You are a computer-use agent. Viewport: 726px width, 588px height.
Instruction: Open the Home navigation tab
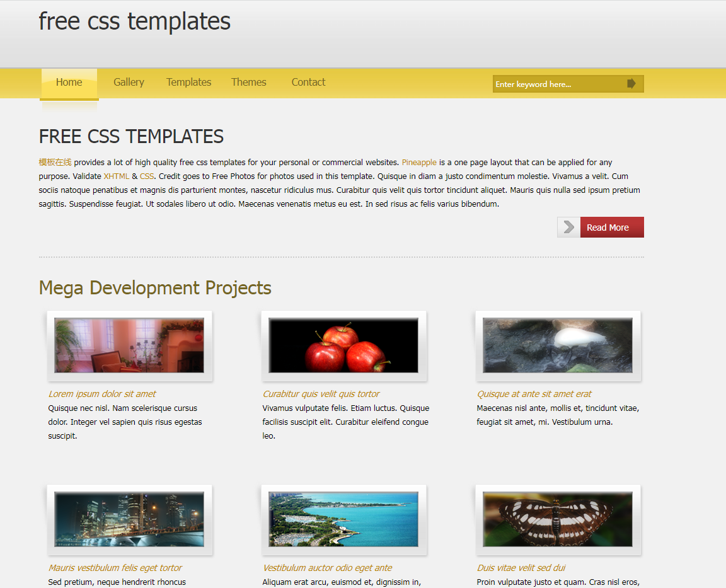(x=69, y=83)
